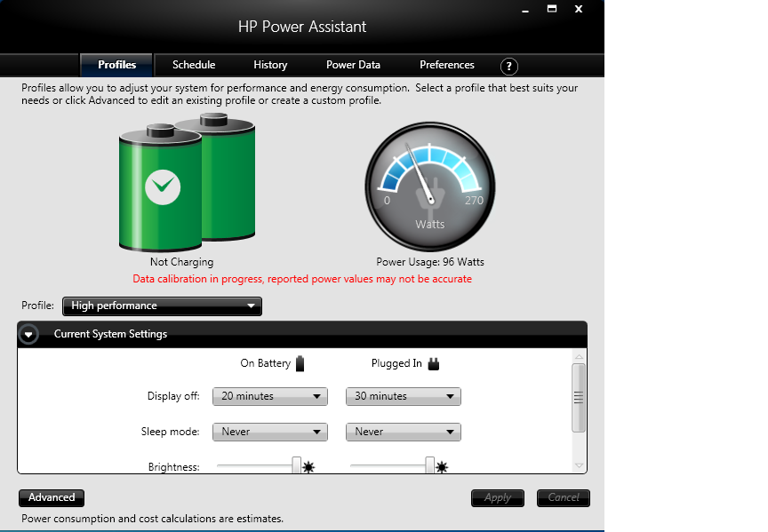Click the 'Display off:' label
Viewport: 768px width, 532px height.
[173, 396]
